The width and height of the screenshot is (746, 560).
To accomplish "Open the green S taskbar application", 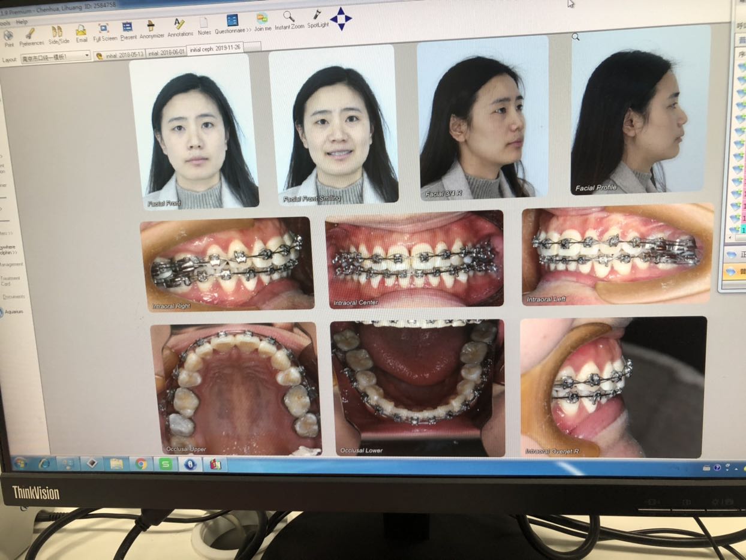I will point(165,464).
